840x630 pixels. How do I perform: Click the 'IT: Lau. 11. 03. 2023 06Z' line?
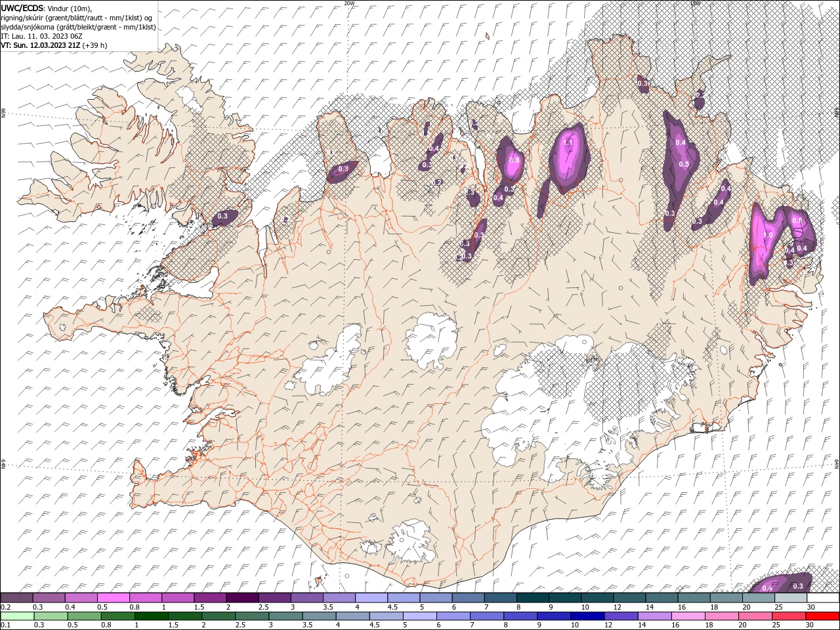pos(42,36)
